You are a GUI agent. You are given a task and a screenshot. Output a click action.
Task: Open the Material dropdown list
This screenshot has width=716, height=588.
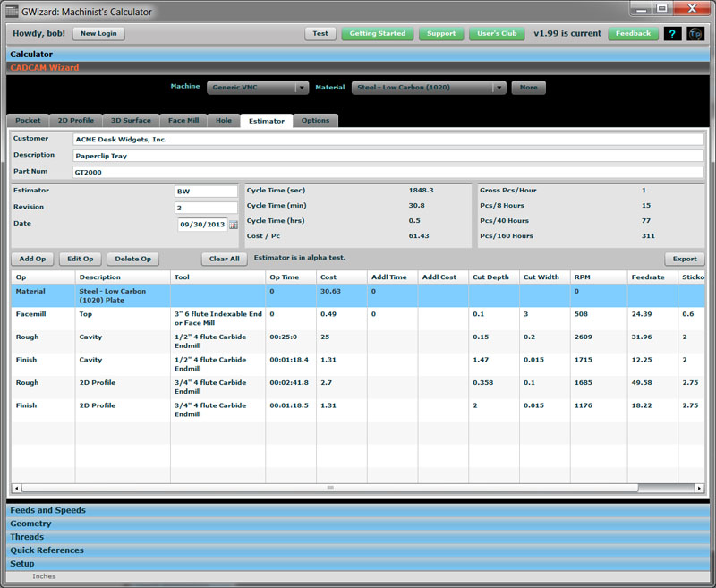tap(499, 88)
